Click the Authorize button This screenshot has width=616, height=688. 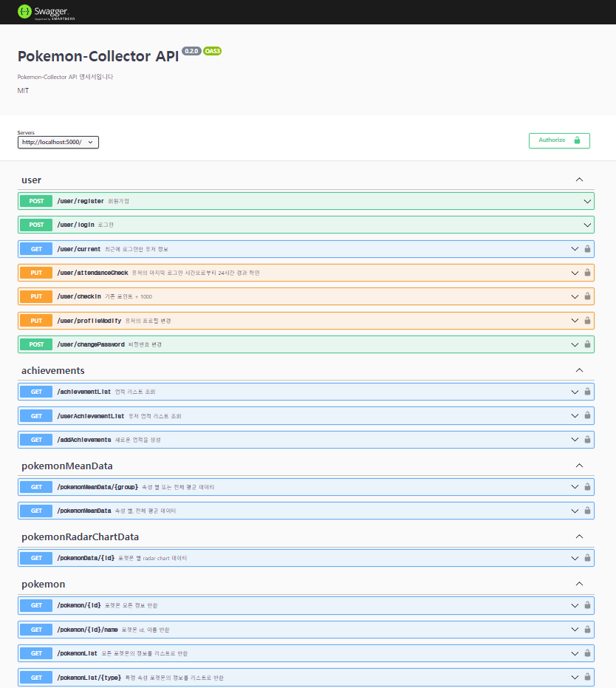coord(559,140)
